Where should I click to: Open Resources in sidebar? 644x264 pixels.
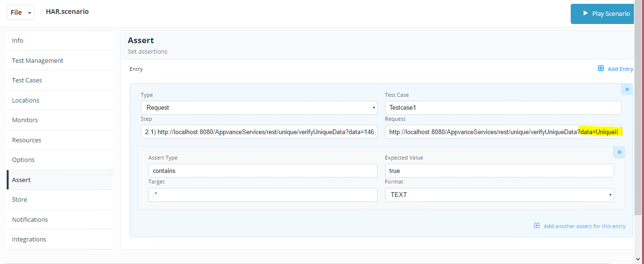(x=59, y=140)
